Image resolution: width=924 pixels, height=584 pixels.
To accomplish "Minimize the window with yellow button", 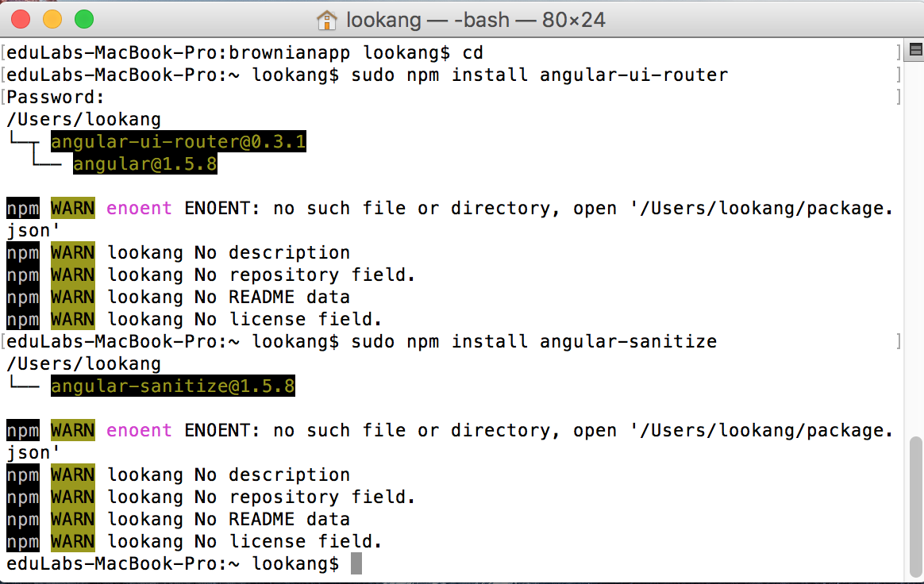I will pos(52,19).
